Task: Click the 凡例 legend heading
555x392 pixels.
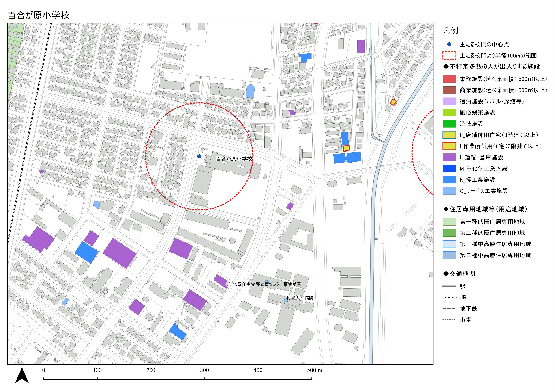Action: pos(450,31)
